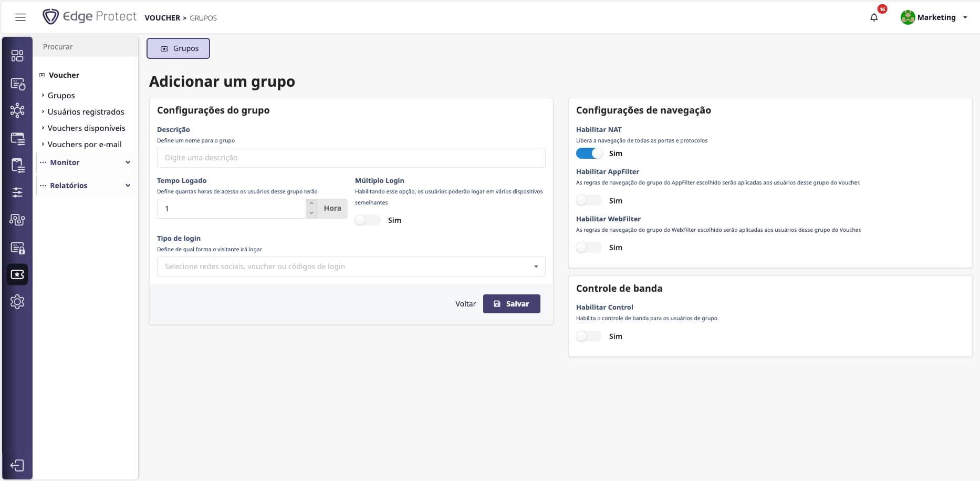Open the Tipo de login dropdown
The height and width of the screenshot is (481, 980).
tap(351, 267)
